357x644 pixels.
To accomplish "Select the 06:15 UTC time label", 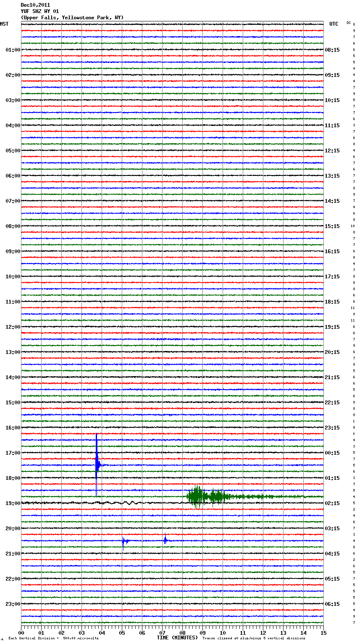I will pos(332,604).
